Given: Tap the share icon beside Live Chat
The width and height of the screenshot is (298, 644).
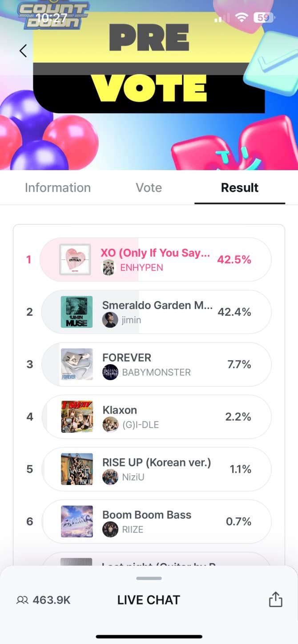Looking at the screenshot, I should click(276, 600).
